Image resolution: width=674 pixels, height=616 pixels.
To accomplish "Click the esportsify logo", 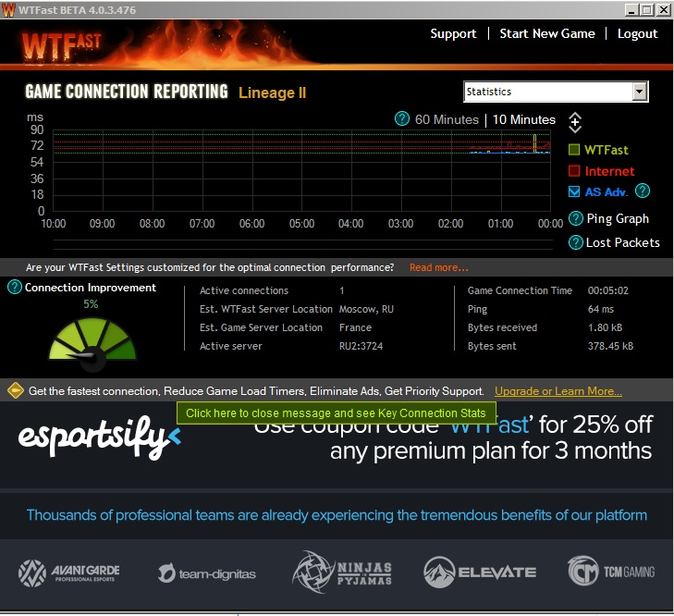I will click(x=100, y=437).
